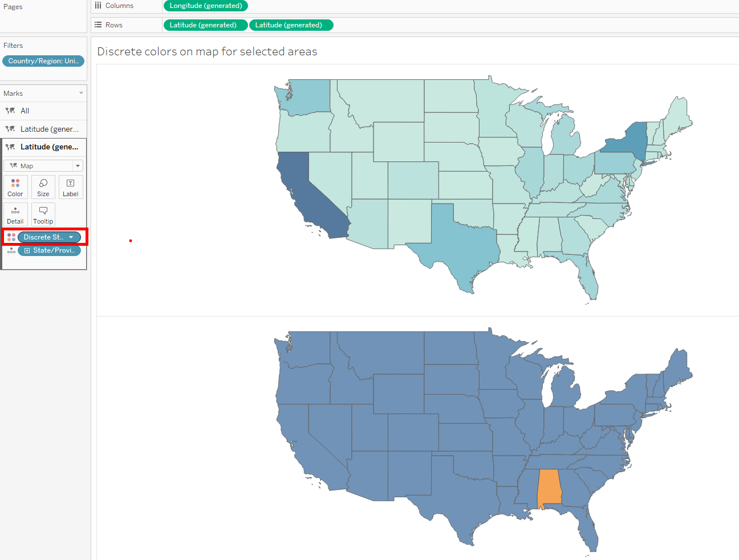The width and height of the screenshot is (739, 560).
Task: Open the Label marks card button
Action: point(71,187)
